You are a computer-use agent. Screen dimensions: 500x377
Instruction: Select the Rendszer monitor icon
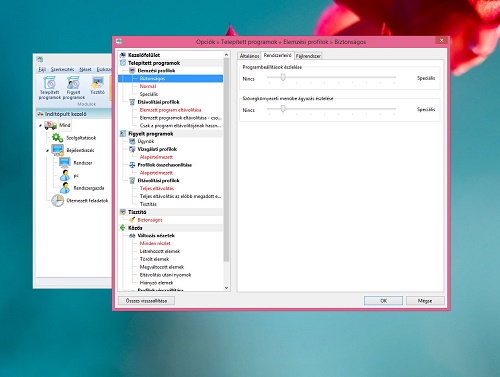[65, 163]
